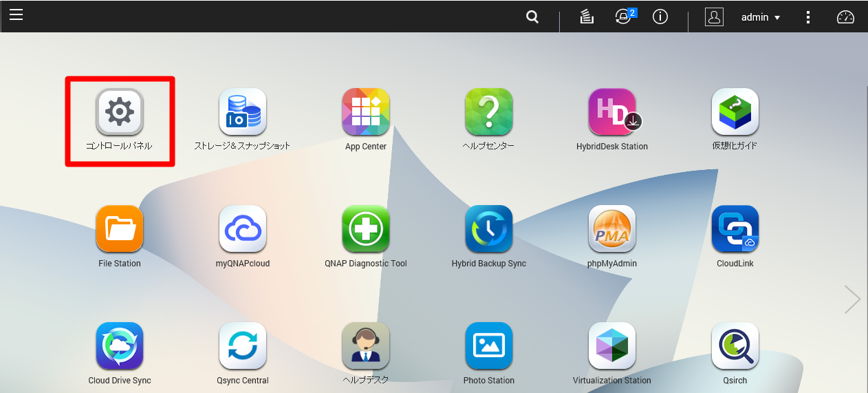Open phpMyAdmin icon
The image size is (868, 393).
(x=612, y=229)
